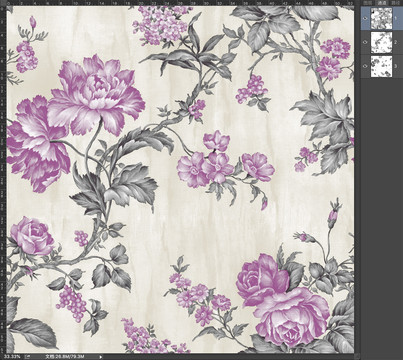403x360 pixels.
Task: Click the zoom level field showing 33.33%
Action: (13, 356)
